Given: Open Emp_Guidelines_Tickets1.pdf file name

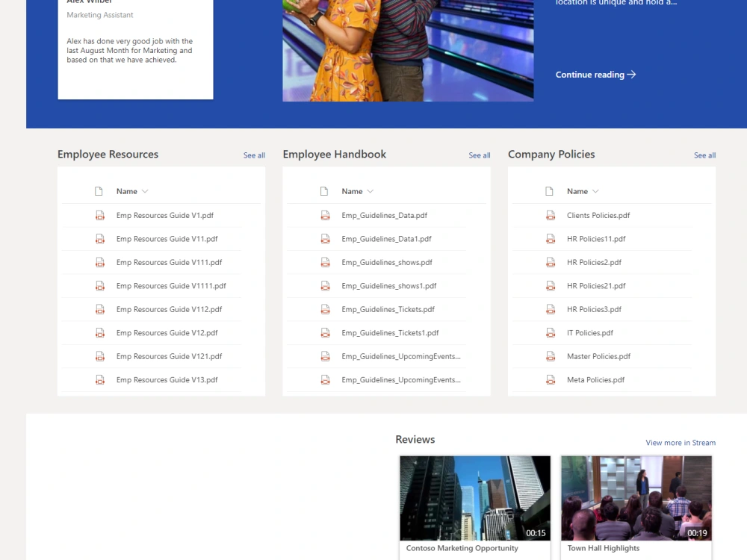Looking at the screenshot, I should (x=390, y=333).
